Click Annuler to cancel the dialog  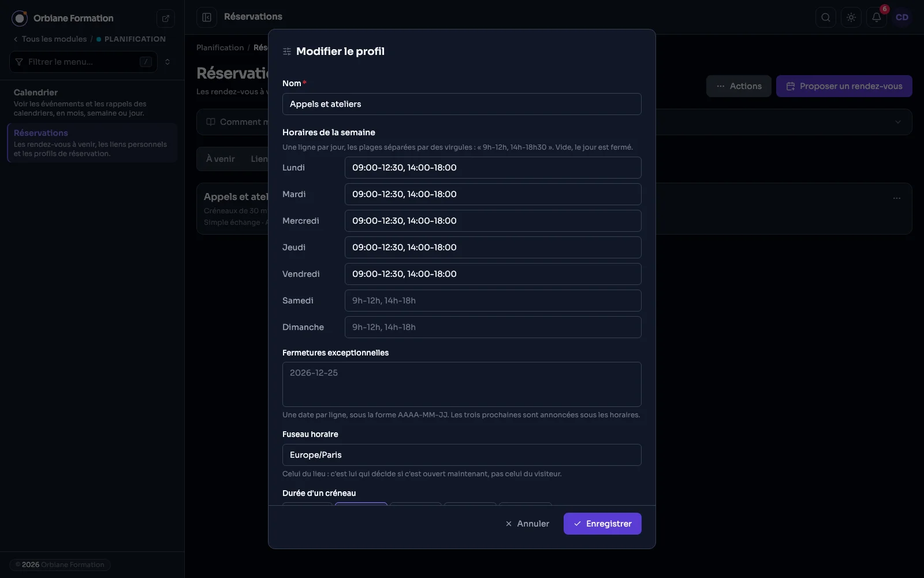(527, 524)
